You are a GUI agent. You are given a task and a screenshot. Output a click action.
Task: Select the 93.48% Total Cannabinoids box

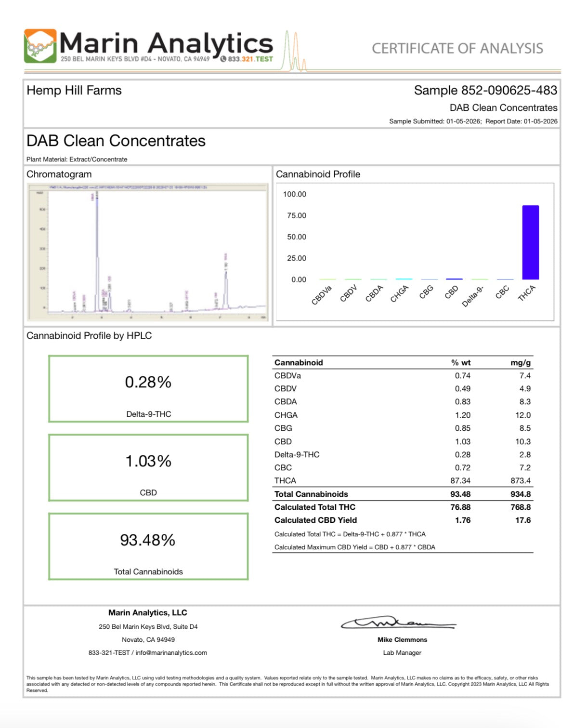148,546
